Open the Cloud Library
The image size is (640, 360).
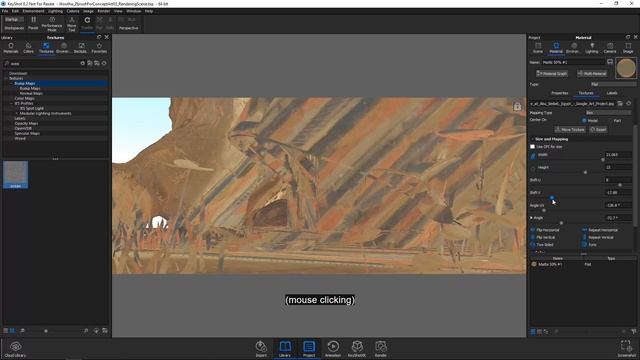16,349
